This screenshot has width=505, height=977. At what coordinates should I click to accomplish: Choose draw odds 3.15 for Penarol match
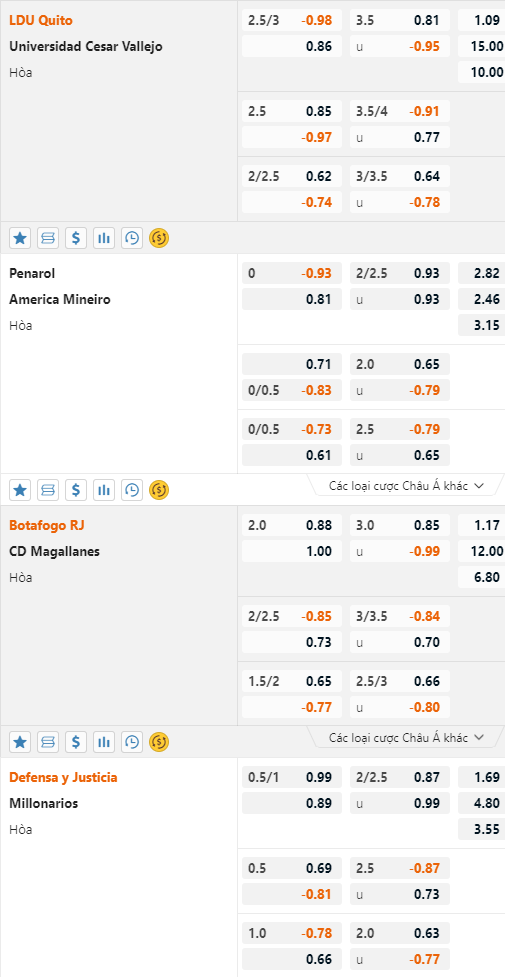(x=481, y=325)
